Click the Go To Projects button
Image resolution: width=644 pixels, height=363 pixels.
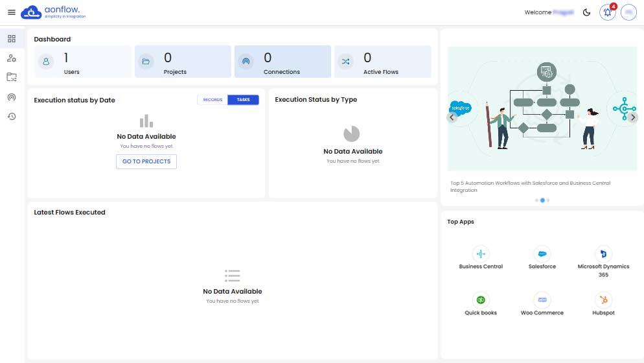(x=146, y=161)
